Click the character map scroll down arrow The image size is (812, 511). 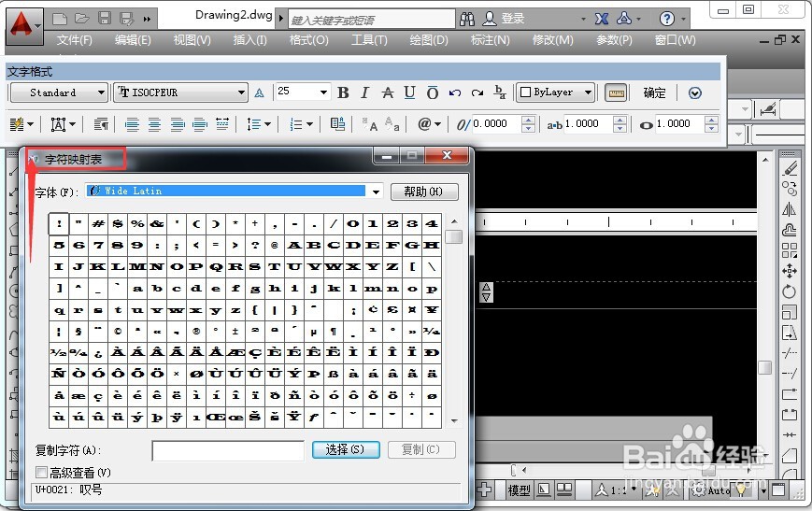coord(454,421)
